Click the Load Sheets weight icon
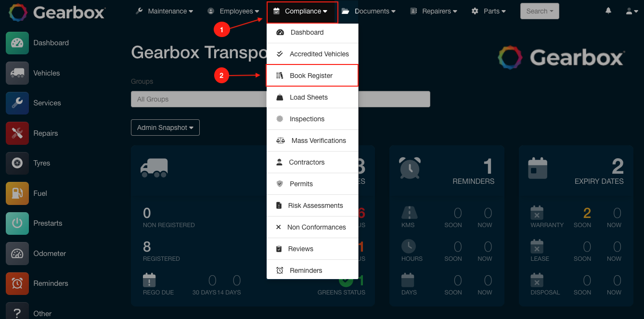 [x=280, y=97]
